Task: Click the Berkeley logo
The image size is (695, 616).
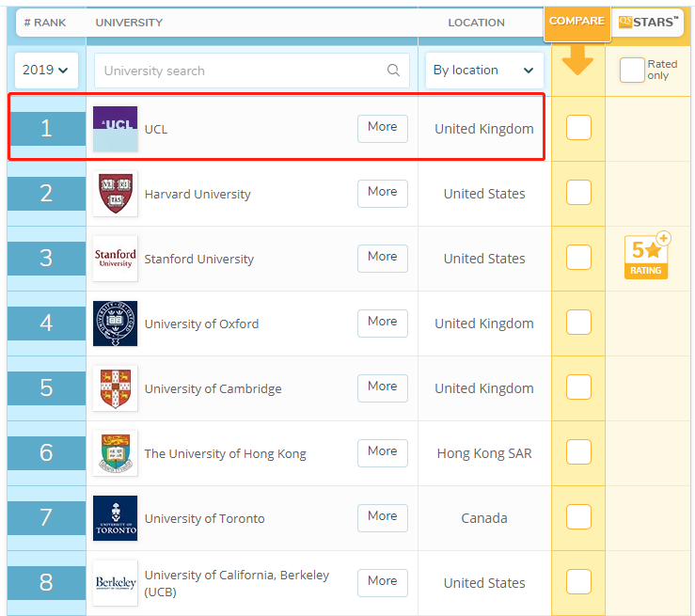Action: [116, 583]
